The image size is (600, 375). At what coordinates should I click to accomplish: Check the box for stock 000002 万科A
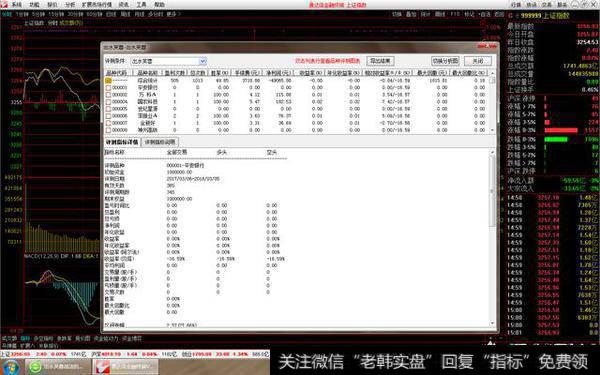(x=108, y=95)
